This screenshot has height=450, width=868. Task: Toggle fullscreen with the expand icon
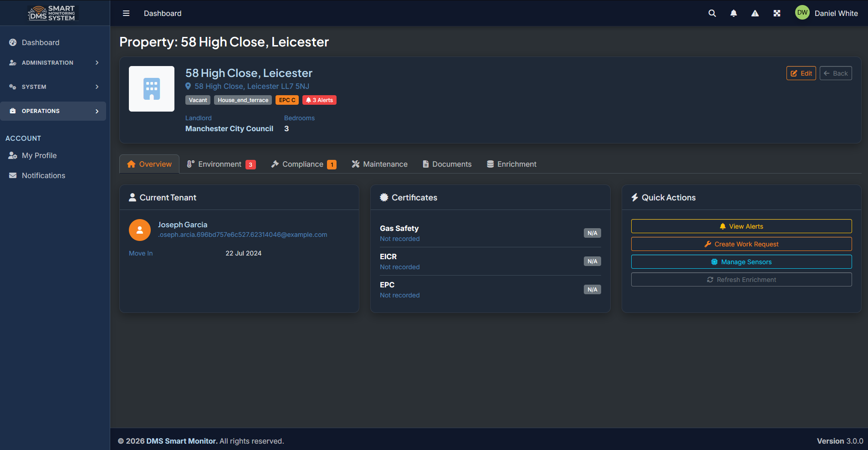[777, 14]
